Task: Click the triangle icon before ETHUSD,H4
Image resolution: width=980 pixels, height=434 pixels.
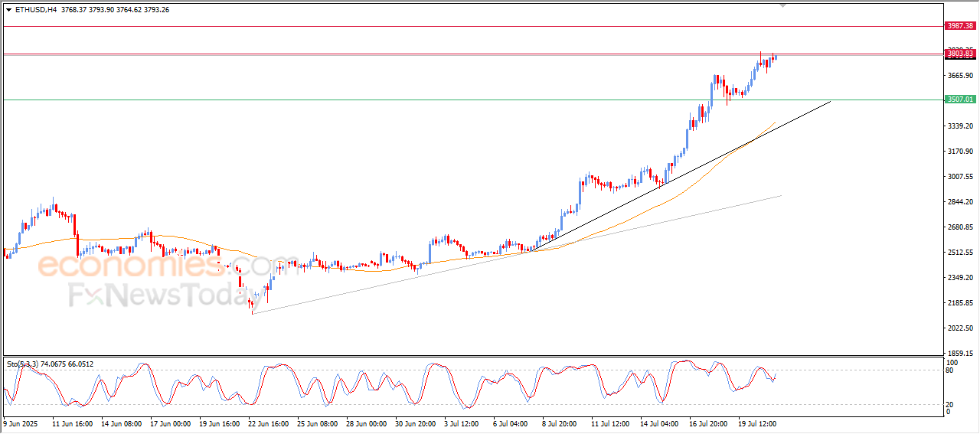Action: [x=8, y=10]
